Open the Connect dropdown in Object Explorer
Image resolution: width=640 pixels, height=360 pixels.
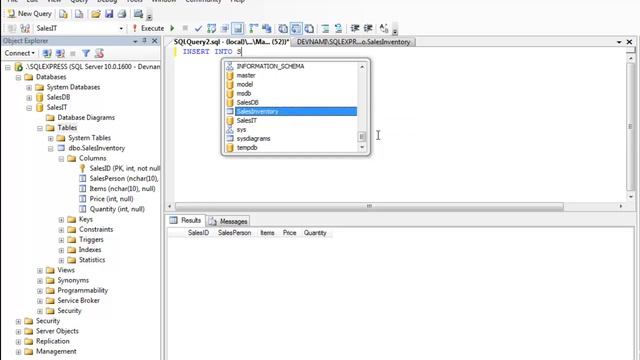tap(20, 53)
